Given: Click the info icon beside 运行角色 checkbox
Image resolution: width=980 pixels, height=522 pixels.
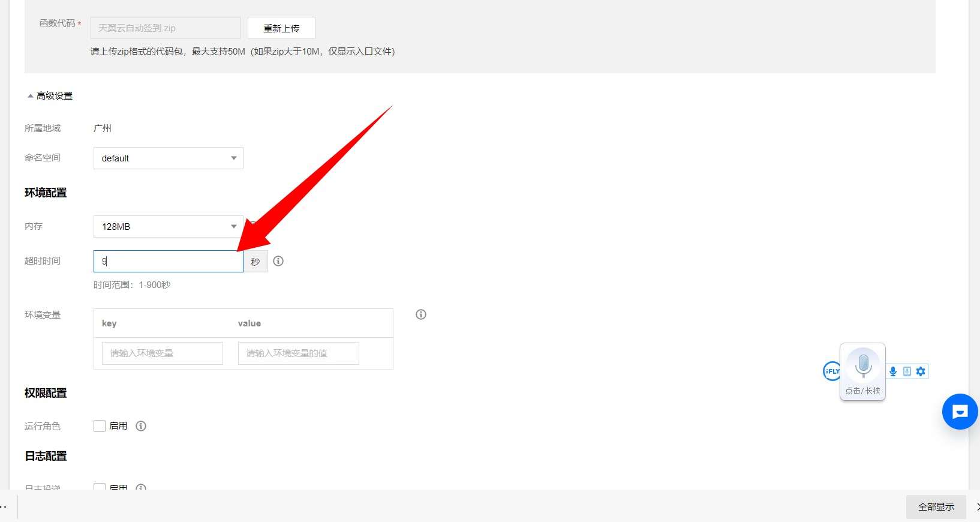Looking at the screenshot, I should pos(141,426).
